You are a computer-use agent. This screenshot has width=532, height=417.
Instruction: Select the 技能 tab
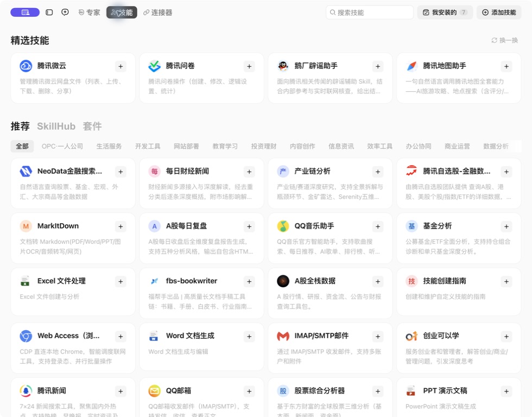[x=122, y=12]
